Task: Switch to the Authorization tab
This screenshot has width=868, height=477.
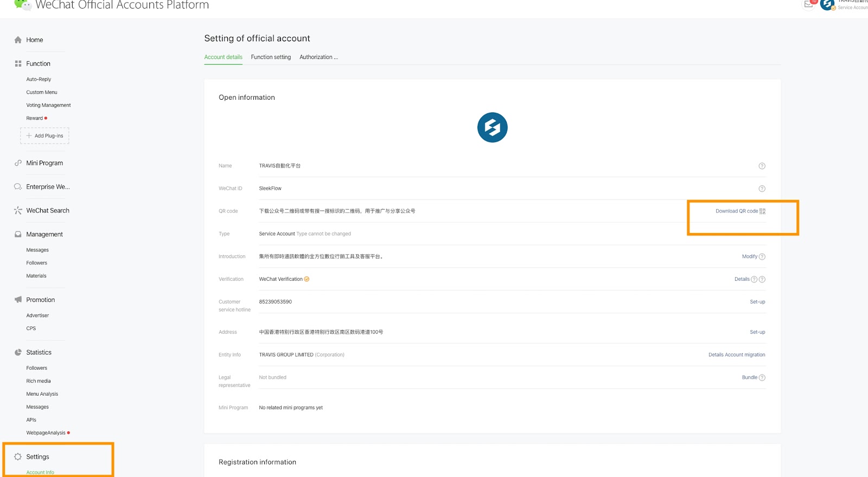Action: tap(318, 57)
